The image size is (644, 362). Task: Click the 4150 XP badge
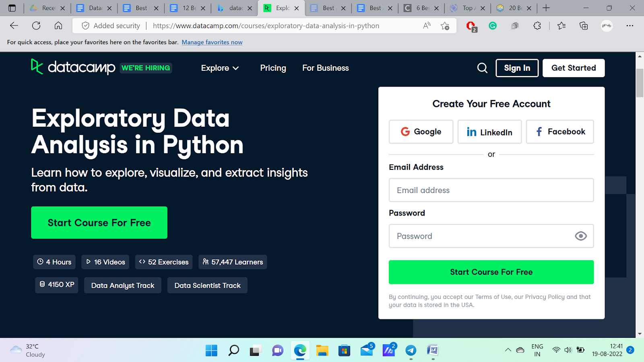point(57,285)
